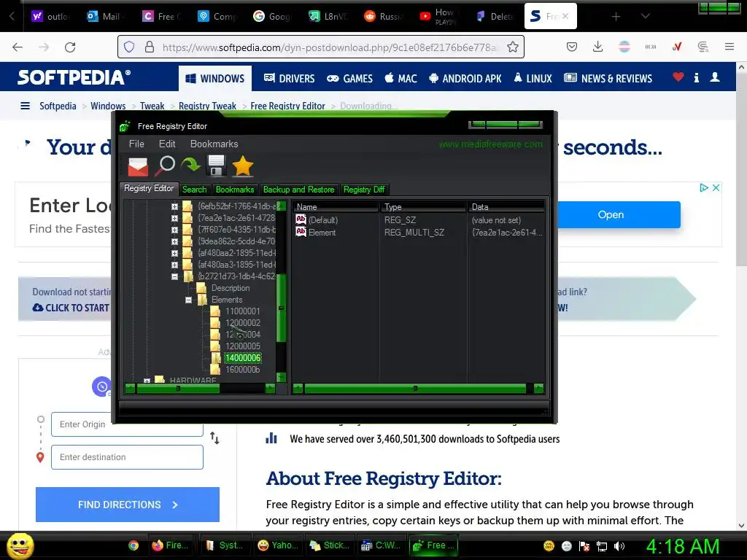The width and height of the screenshot is (747, 560).
Task: Open the GAMES section on Softpedia
Action: pyautogui.click(x=349, y=78)
